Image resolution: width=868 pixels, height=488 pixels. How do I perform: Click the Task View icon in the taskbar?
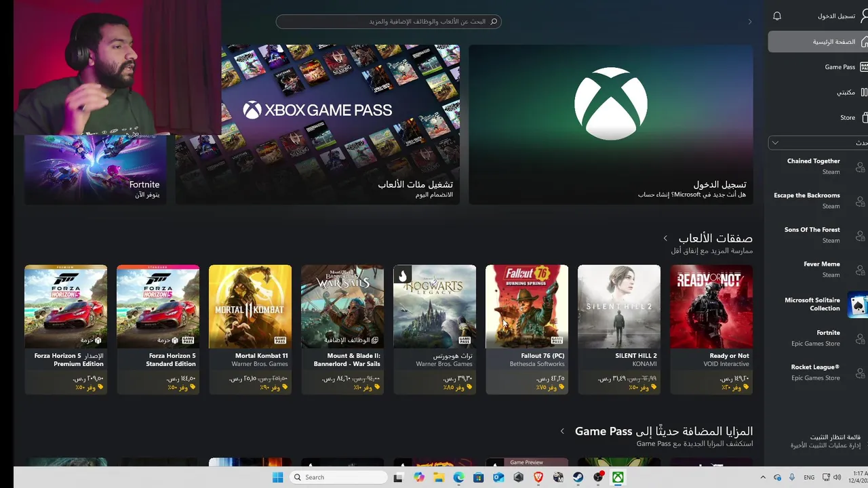tap(399, 477)
